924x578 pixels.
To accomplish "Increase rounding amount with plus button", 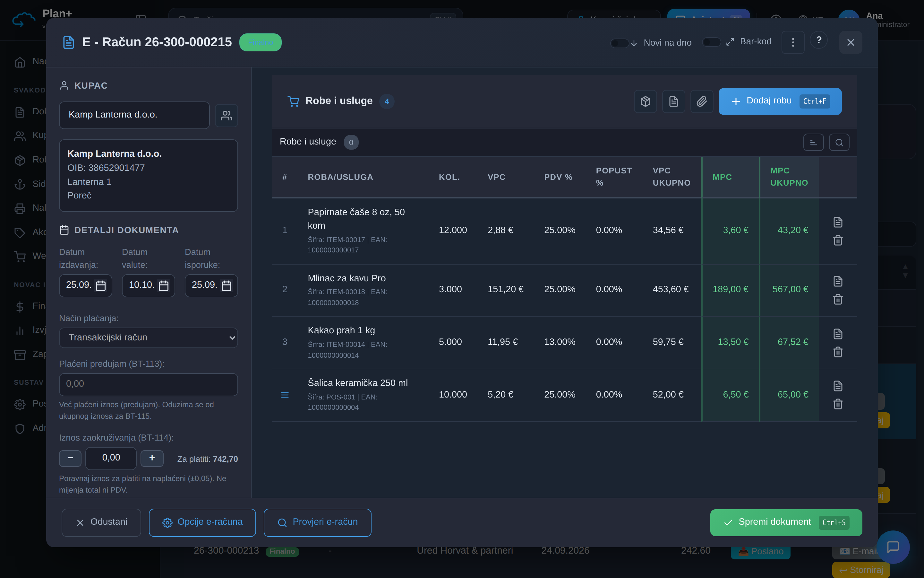I will click(x=152, y=458).
